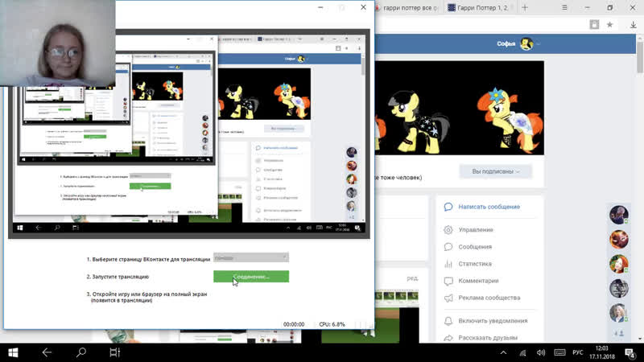Screen dimensions: 644x362
Task: Click the second friend avatar in the right sidebar
Action: (618, 239)
